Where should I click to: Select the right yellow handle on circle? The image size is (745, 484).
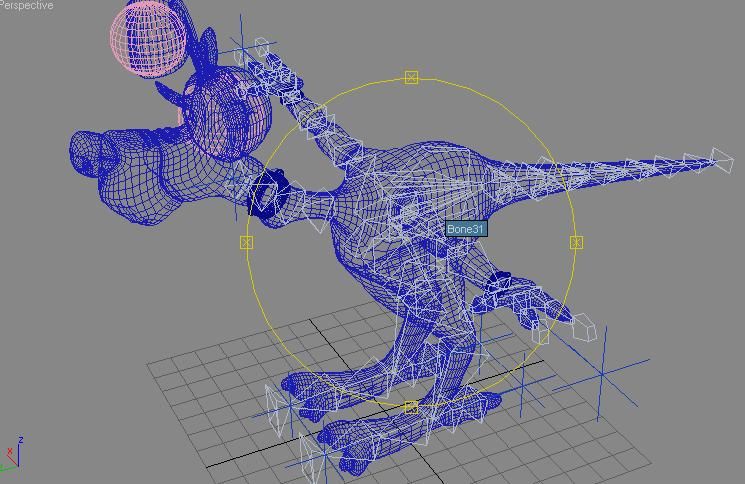(576, 243)
